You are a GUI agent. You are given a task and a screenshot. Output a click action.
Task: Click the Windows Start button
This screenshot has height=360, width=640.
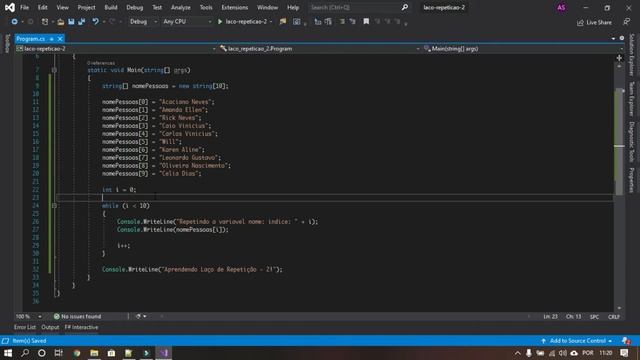(8, 353)
